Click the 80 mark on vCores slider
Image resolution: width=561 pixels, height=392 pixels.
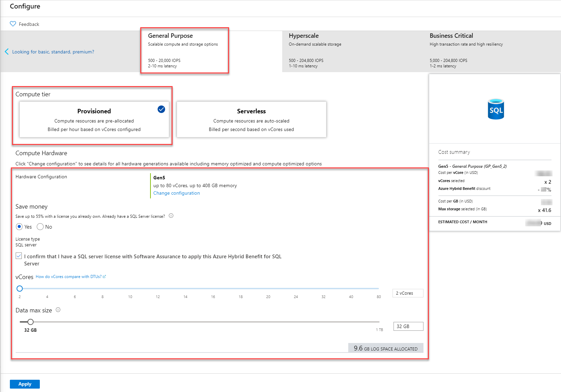pyautogui.click(x=379, y=297)
